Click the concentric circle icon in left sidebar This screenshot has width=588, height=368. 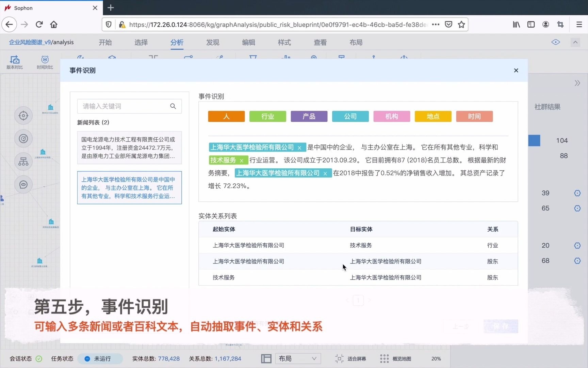point(23,139)
